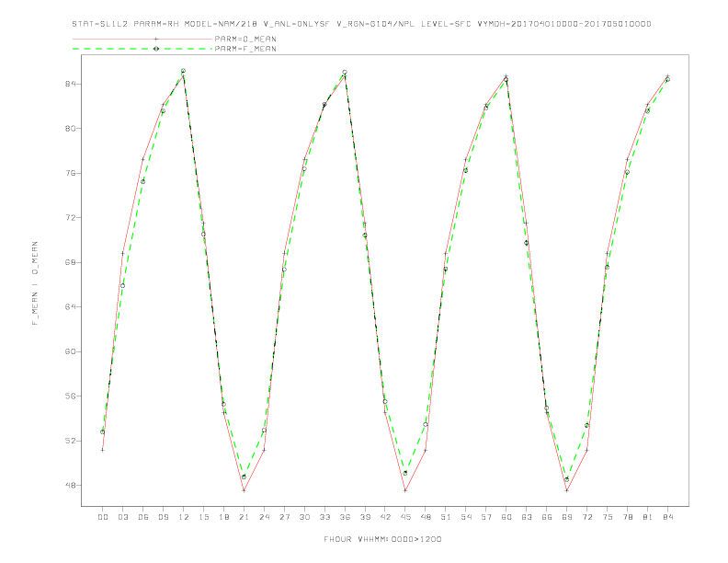Viewport: 728px width, 563px height.
Task: Click x-axis tick label 00
Action: click(x=103, y=517)
